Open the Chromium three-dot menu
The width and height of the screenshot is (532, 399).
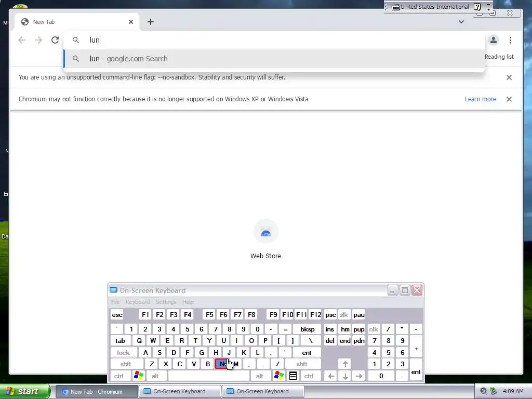(510, 40)
